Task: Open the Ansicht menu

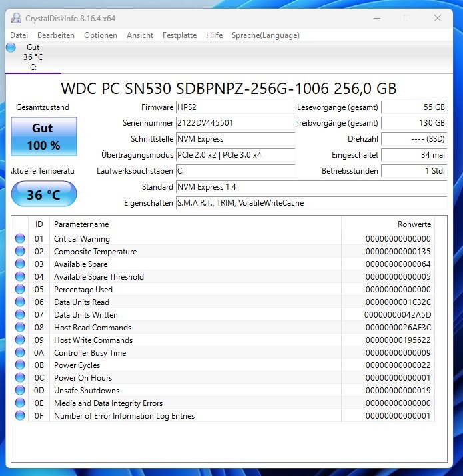Action: click(x=140, y=35)
